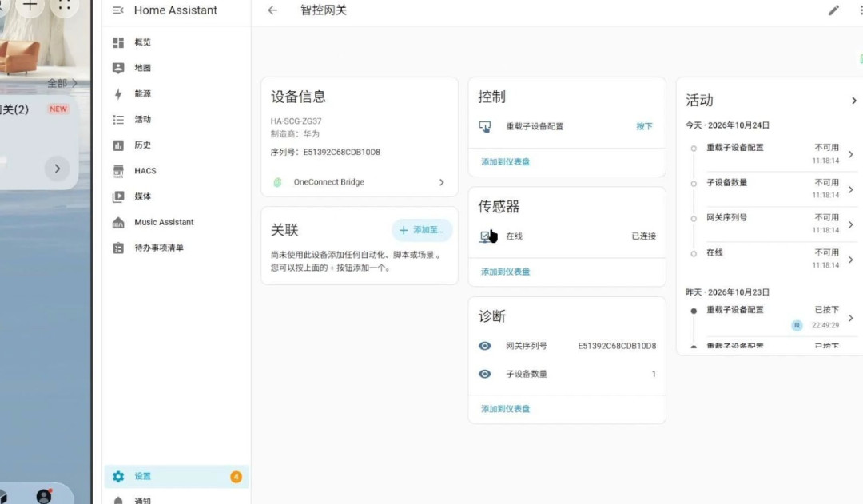Viewport: 863px width, 504px height.
Task: Click the E51392C68CDB10D8 diagnostic value
Action: 617,346
